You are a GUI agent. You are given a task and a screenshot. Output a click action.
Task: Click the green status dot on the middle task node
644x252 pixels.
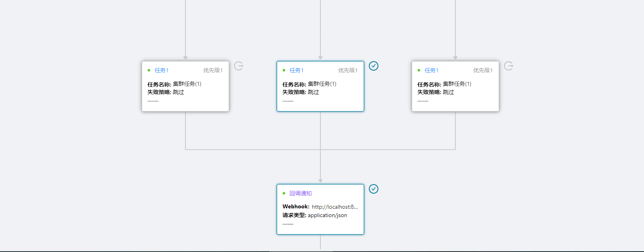[284, 71]
